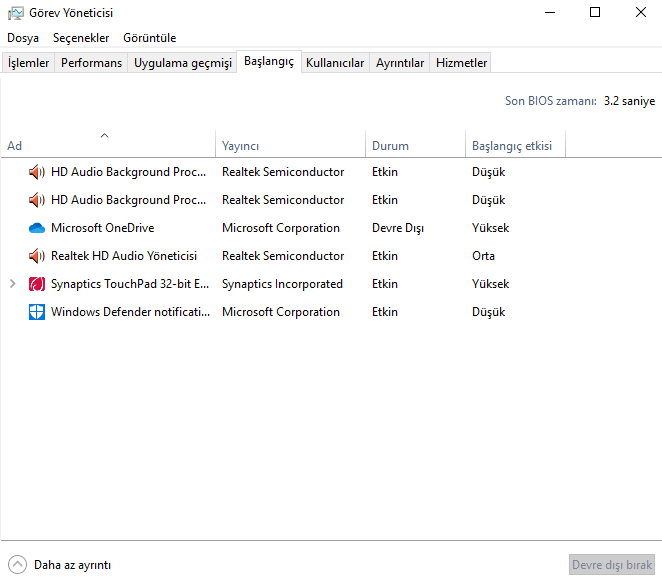The height and width of the screenshot is (587, 662).
Task: Select the Microsoft OneDrive row name
Action: 103,228
